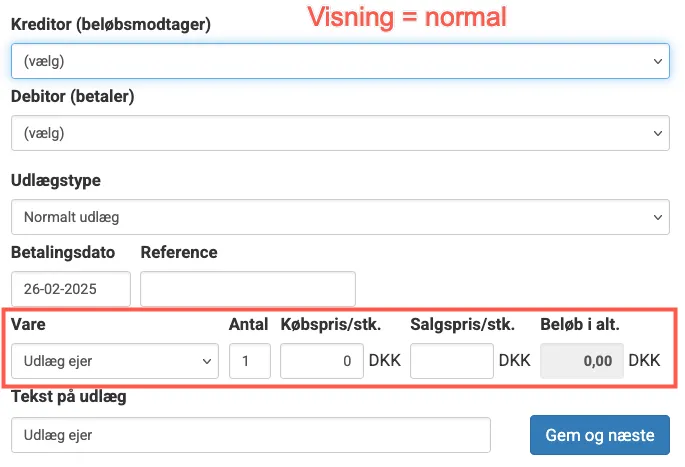
Task: Focus the Salgspris/stk. input field
Action: click(452, 360)
